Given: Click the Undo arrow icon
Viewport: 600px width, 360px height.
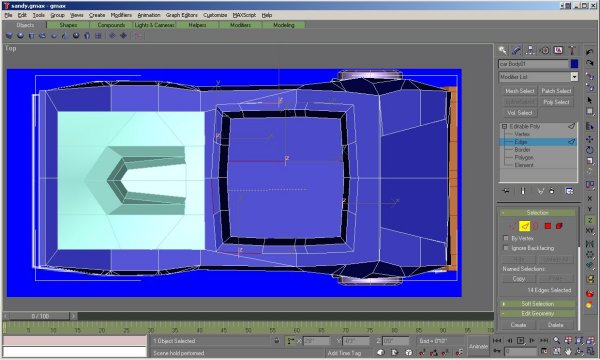Looking at the screenshot, I should 590,52.
